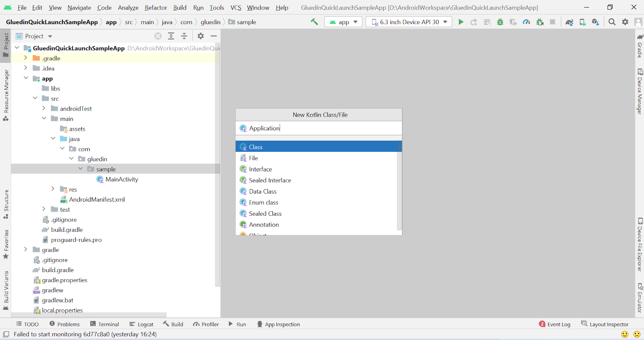Click the Debug app bug icon
The width and height of the screenshot is (644, 340).
[x=500, y=22]
